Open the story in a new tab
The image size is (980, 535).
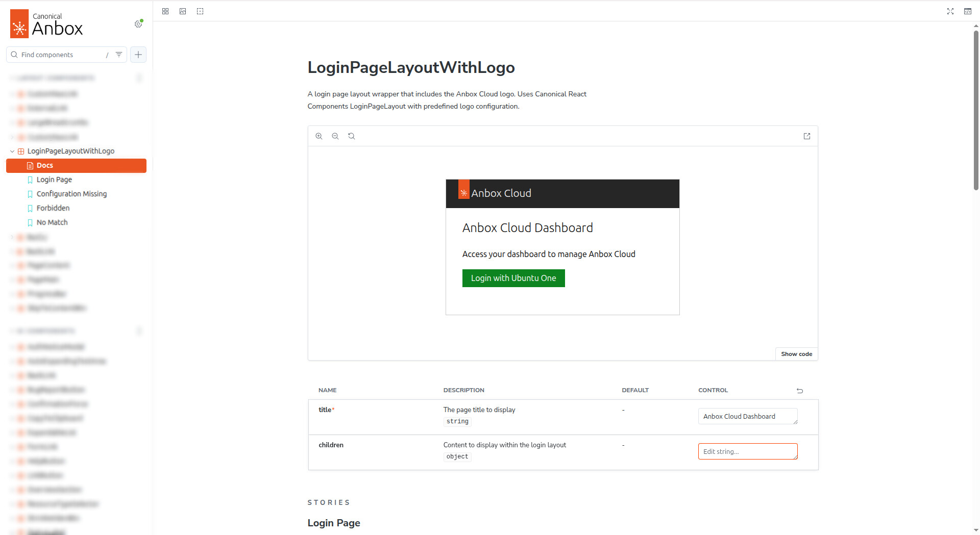coord(807,136)
